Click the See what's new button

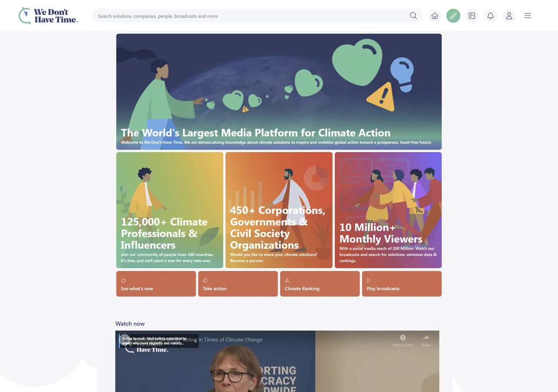[x=156, y=284]
